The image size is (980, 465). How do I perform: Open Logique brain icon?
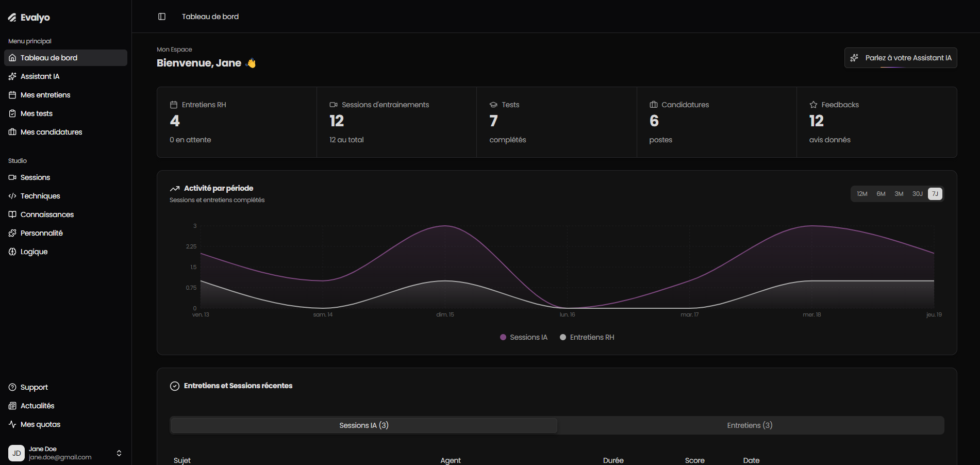[12, 252]
